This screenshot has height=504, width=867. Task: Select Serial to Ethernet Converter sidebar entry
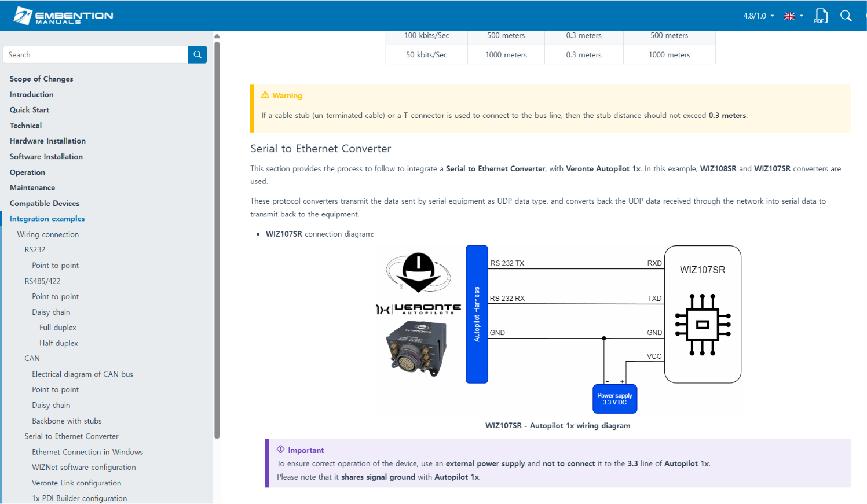(x=71, y=436)
